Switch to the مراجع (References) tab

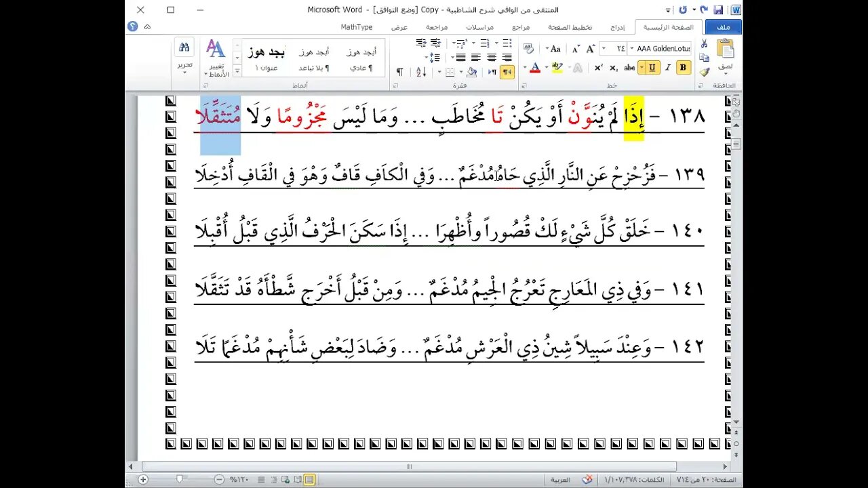click(x=521, y=27)
